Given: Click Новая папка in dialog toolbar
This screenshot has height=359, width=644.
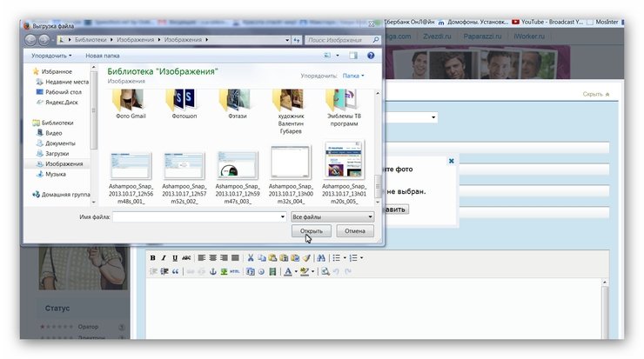Looking at the screenshot, I should (x=103, y=55).
